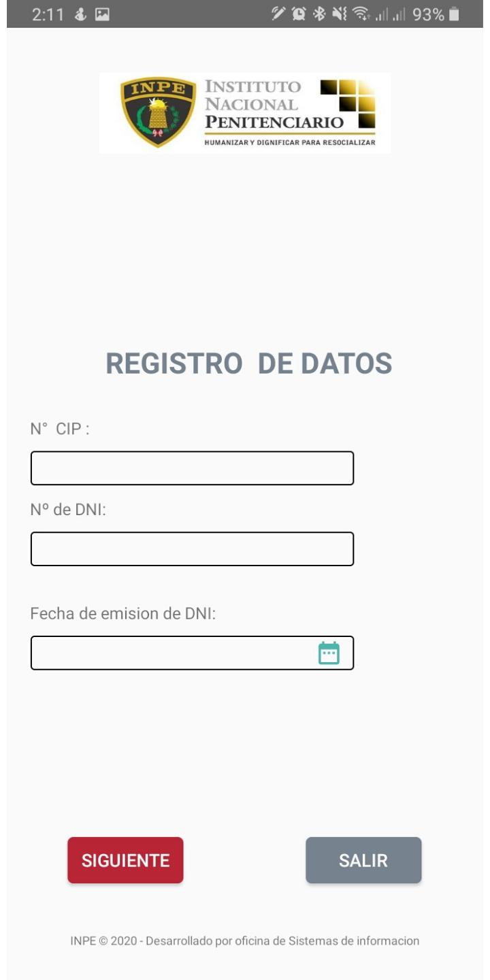
Task: Tap the 93% battery percentage text
Action: pos(429,15)
